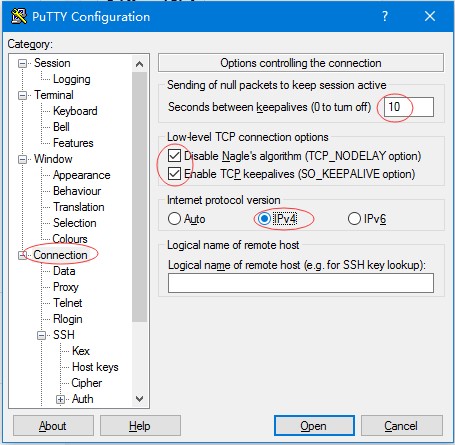Collapse the Session tree node

22,63
